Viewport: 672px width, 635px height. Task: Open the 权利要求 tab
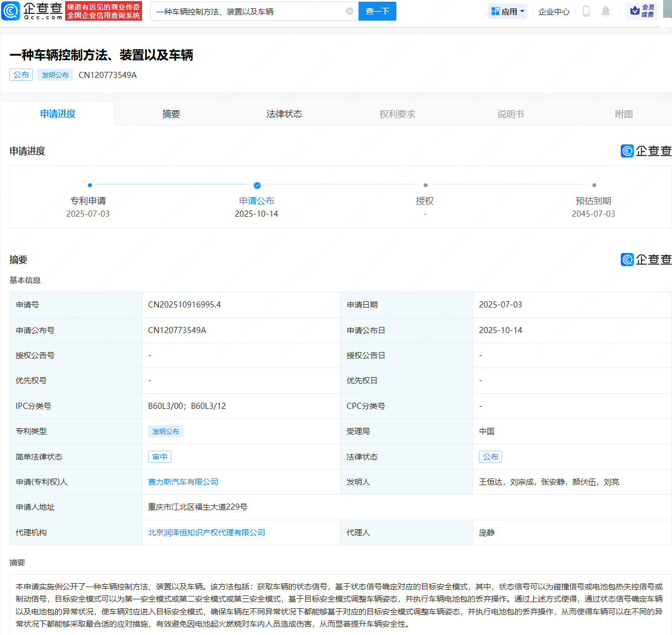click(x=397, y=114)
